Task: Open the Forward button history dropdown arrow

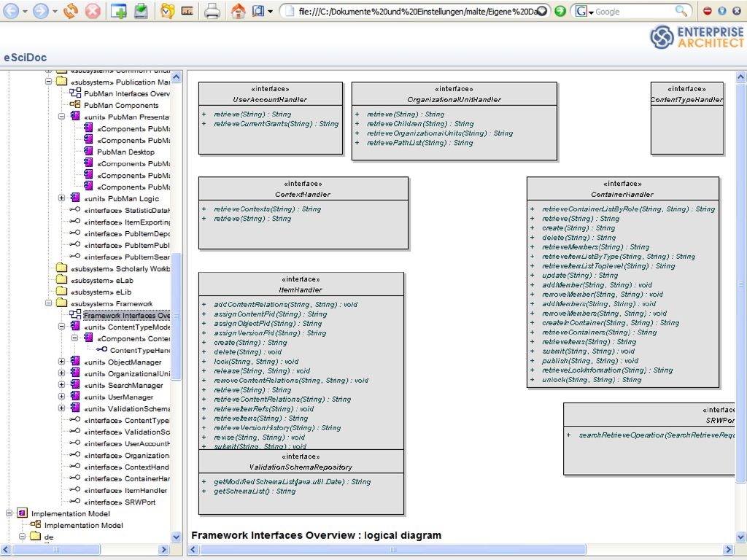Action: [54, 11]
